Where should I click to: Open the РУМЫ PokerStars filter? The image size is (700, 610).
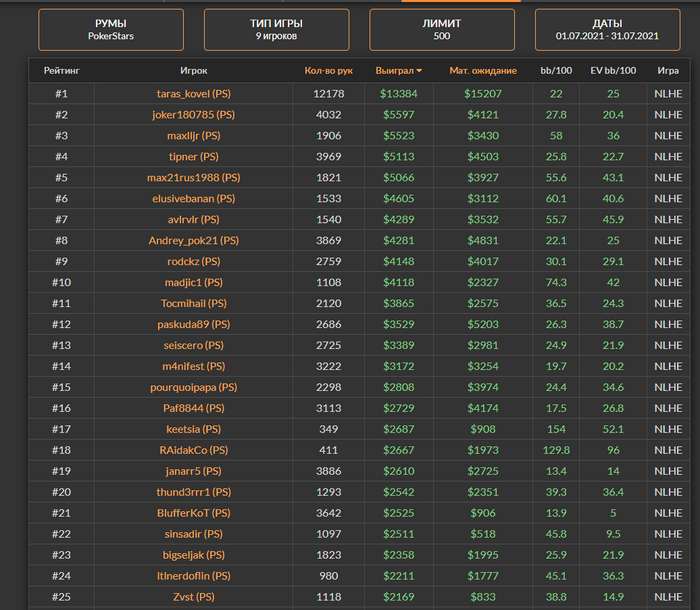coord(111,30)
